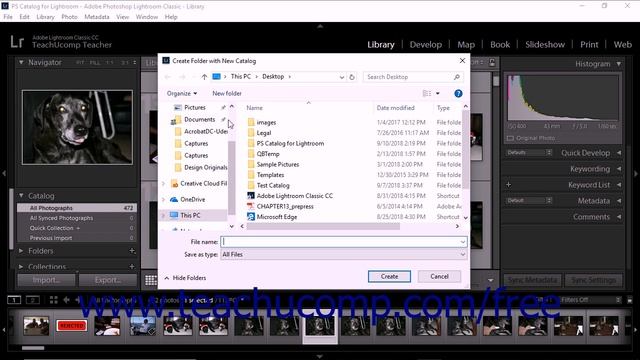This screenshot has width=640, height=360.
Task: Open the dialog Help question mark
Action: tap(458, 93)
